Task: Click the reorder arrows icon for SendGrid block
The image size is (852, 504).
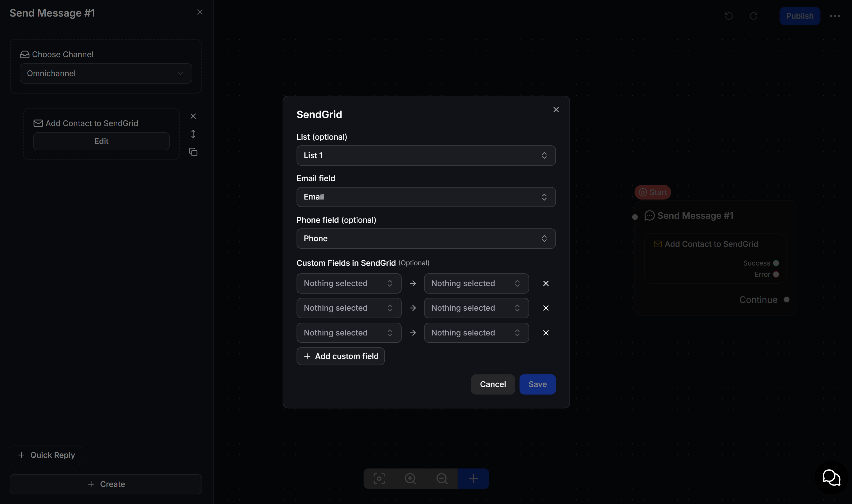Action: point(193,134)
